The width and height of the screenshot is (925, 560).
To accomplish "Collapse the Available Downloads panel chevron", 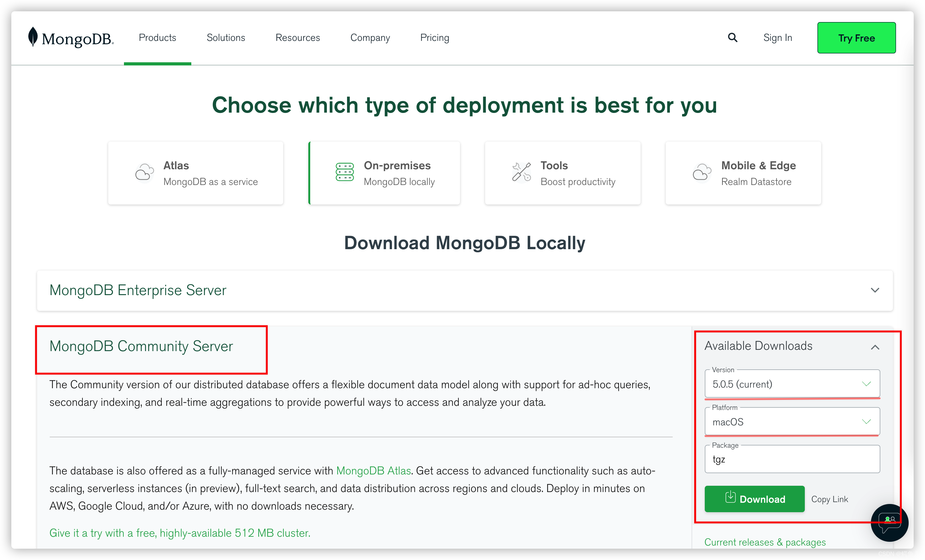I will click(x=875, y=347).
